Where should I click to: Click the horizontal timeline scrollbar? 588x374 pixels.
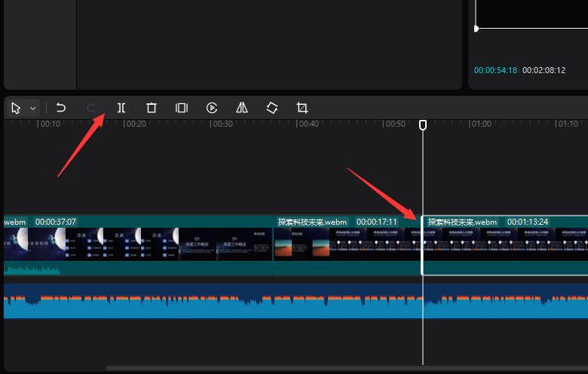[339, 368]
